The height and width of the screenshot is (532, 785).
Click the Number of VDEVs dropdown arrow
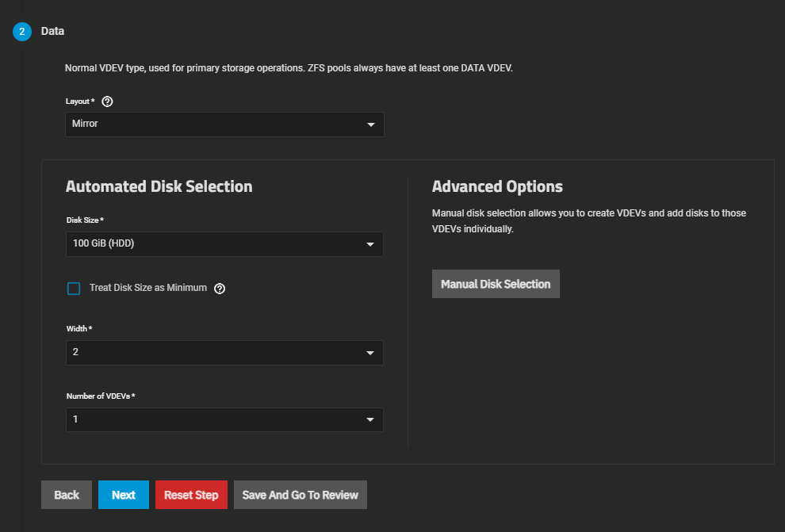370,419
